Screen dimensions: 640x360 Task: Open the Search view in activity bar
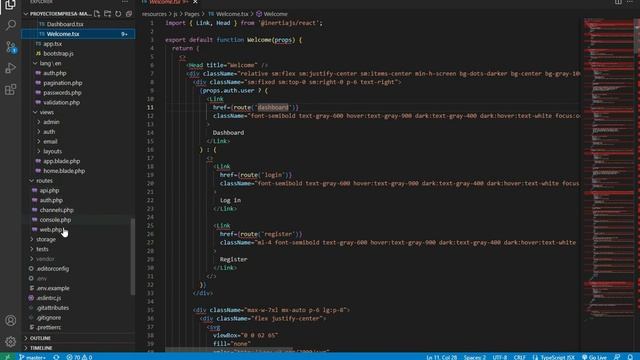(11, 25)
